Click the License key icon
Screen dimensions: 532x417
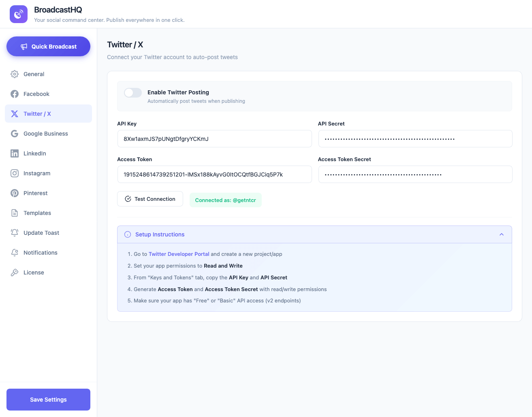tap(15, 272)
